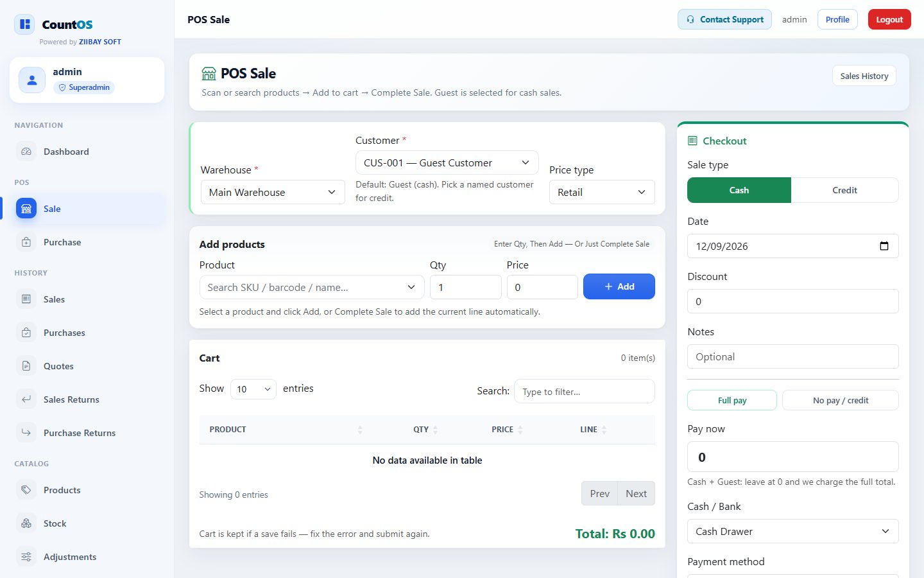The height and width of the screenshot is (578, 924).
Task: Click the CountOS logo icon
Action: click(x=25, y=24)
